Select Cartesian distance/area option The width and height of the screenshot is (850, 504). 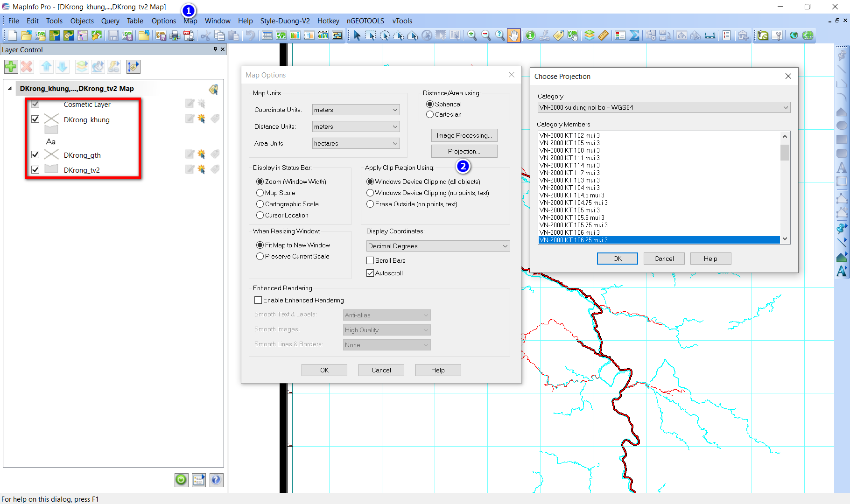[430, 114]
